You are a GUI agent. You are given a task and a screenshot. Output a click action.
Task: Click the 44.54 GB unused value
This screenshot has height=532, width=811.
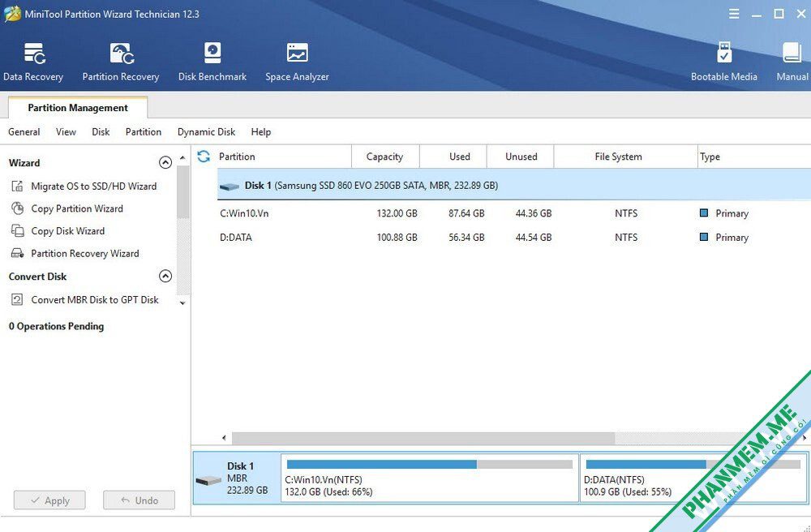click(534, 238)
